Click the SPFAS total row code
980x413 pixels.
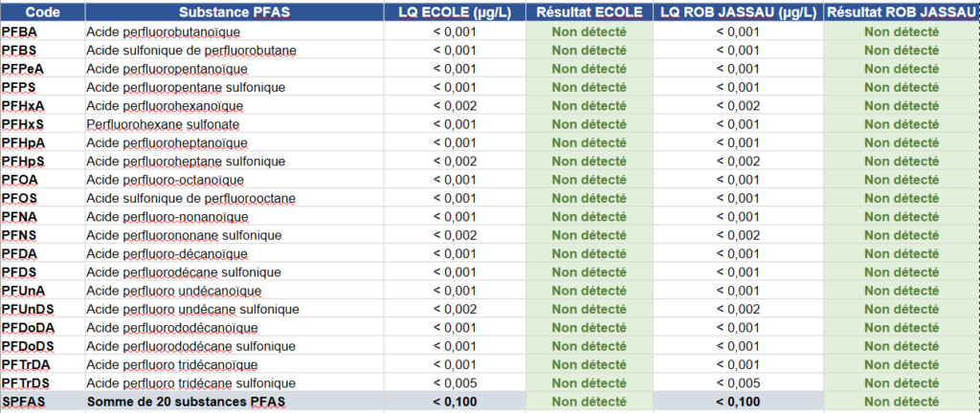[x=24, y=402]
